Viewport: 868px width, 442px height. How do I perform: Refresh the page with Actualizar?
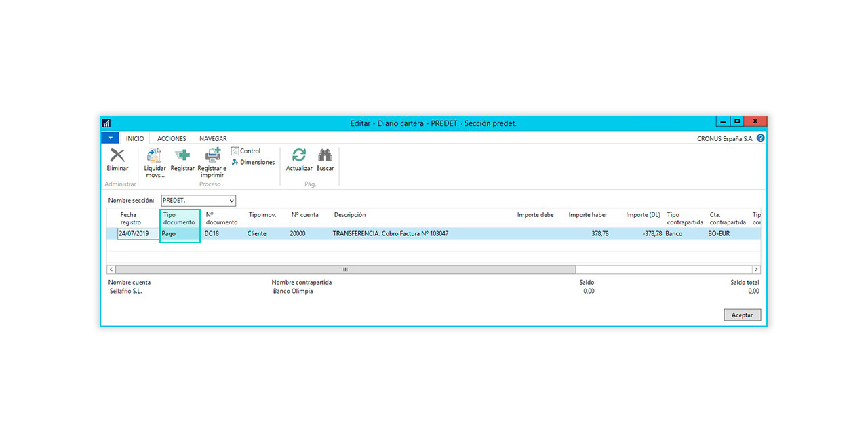tap(299, 156)
